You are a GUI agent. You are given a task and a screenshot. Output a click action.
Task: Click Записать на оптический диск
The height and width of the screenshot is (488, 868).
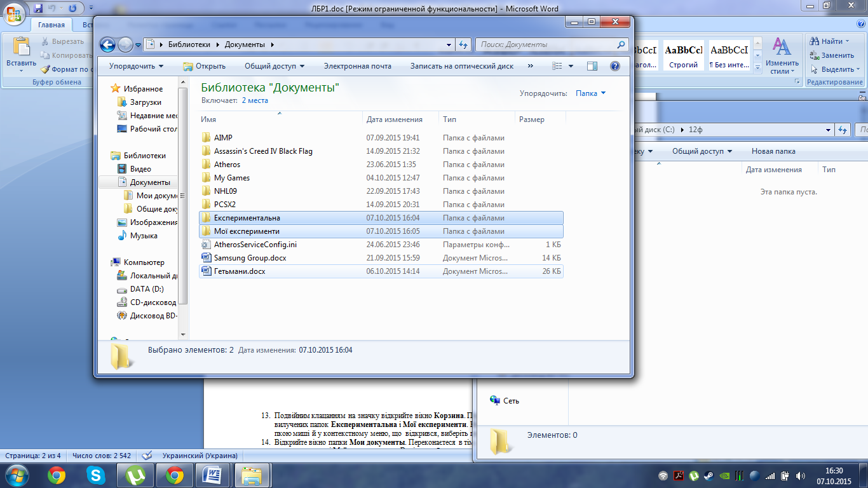click(x=461, y=66)
